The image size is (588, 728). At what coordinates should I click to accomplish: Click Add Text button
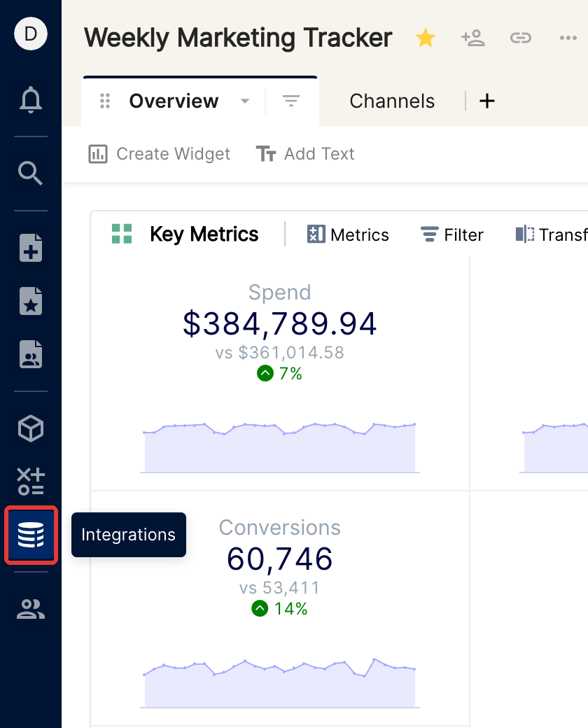[305, 154]
